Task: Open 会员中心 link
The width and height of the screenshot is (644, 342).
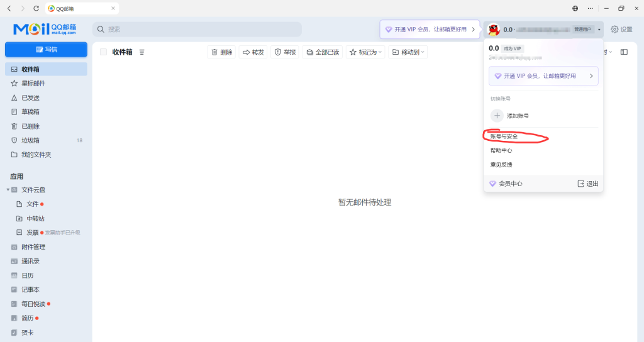Action: 510,184
